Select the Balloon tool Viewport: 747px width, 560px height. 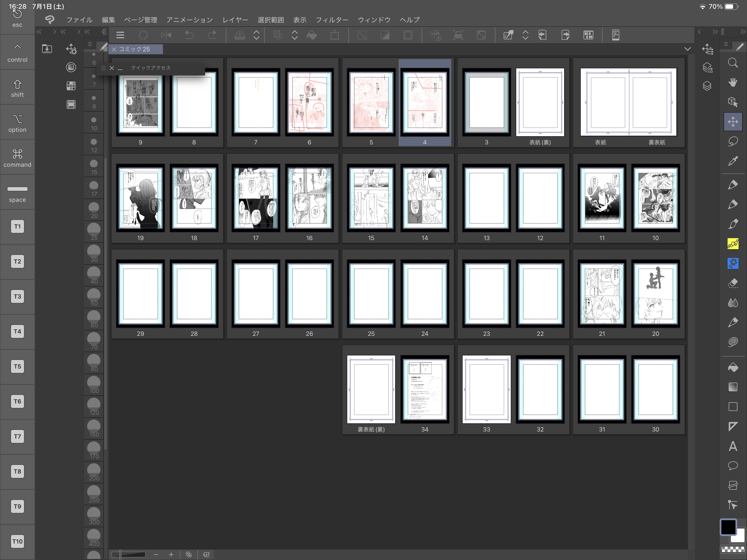pos(733,466)
